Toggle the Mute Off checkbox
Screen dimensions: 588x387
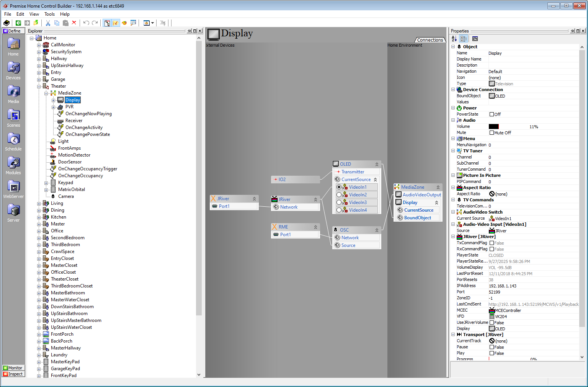click(492, 132)
